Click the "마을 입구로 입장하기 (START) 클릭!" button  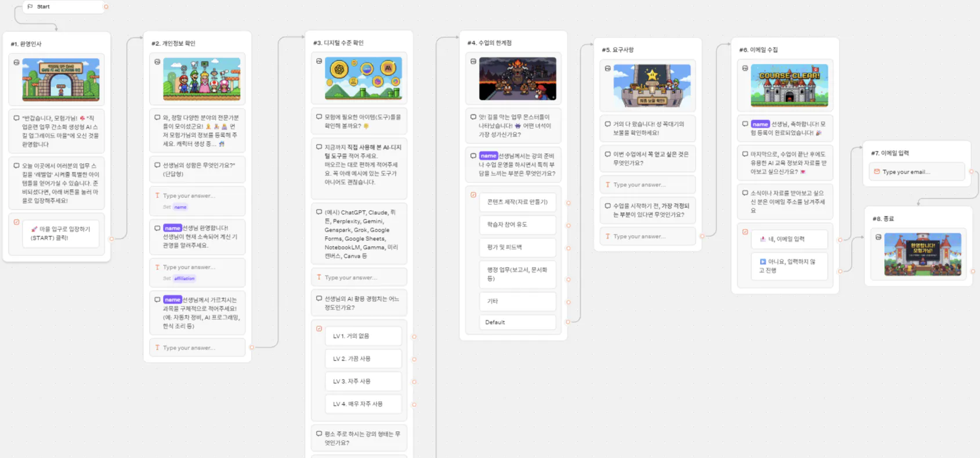(60, 233)
